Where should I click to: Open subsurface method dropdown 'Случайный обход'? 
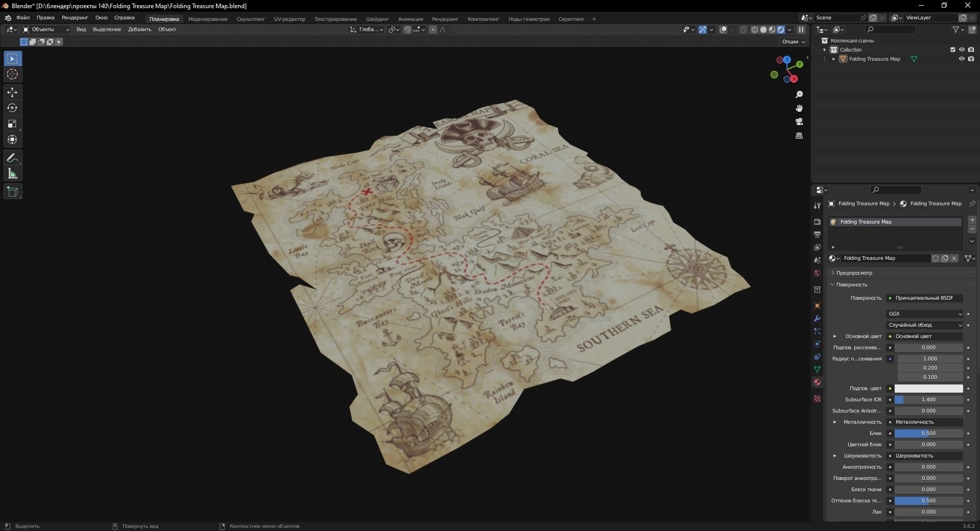coord(924,325)
